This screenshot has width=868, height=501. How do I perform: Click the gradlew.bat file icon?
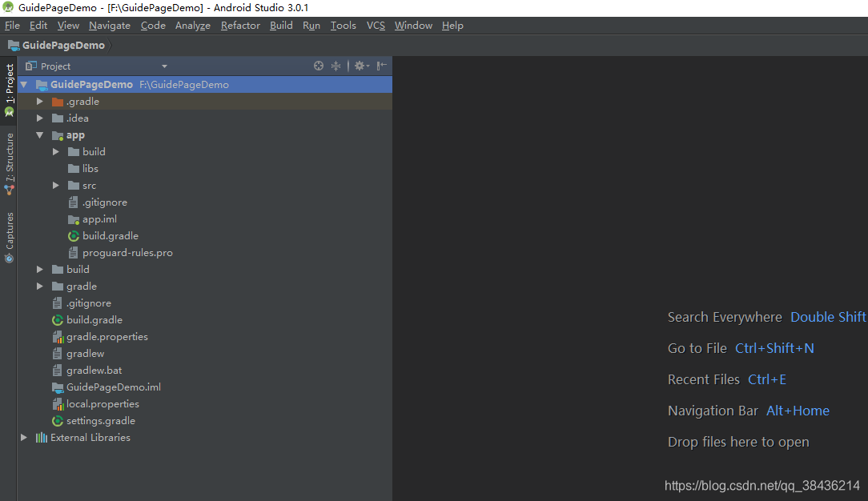tap(57, 371)
